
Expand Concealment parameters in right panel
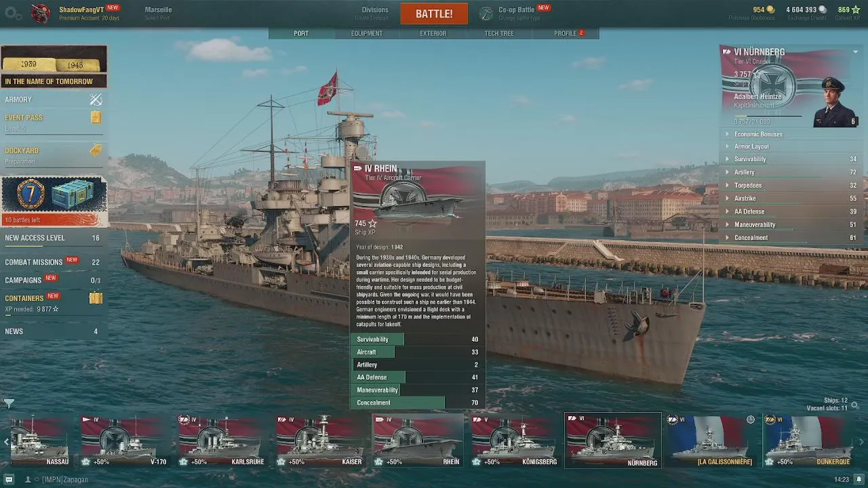pos(792,238)
